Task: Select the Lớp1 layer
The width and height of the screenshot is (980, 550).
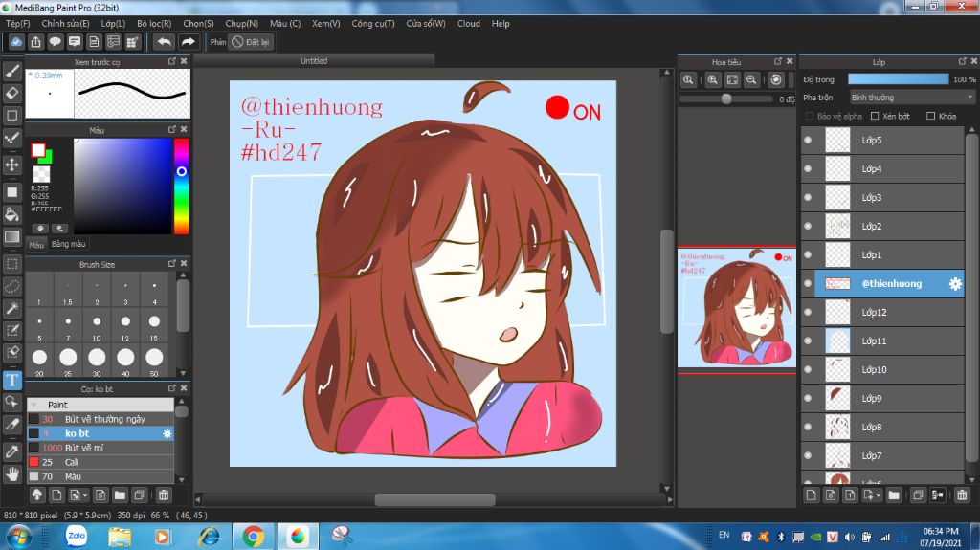Action: tap(882, 255)
